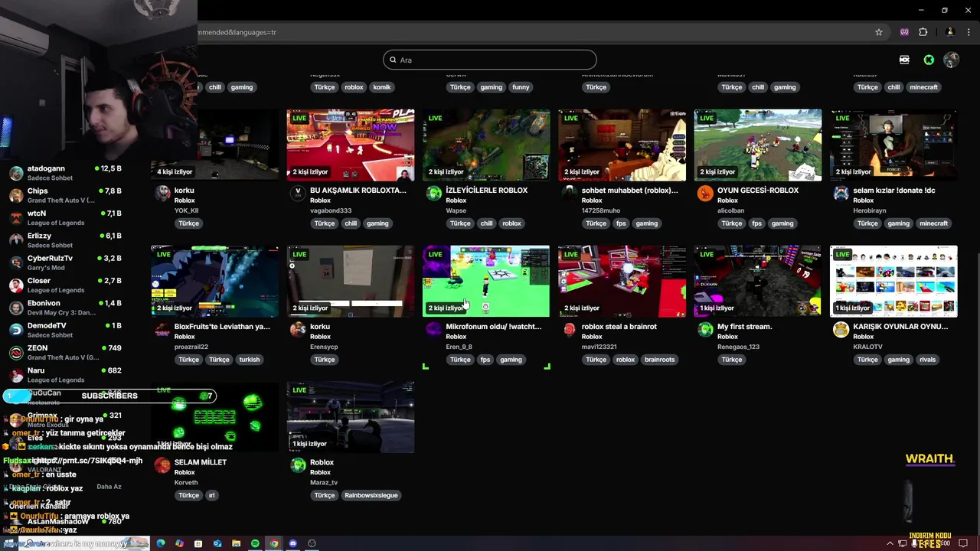Click the Ara search field
Viewport: 980px width, 551px height.
coord(490,60)
